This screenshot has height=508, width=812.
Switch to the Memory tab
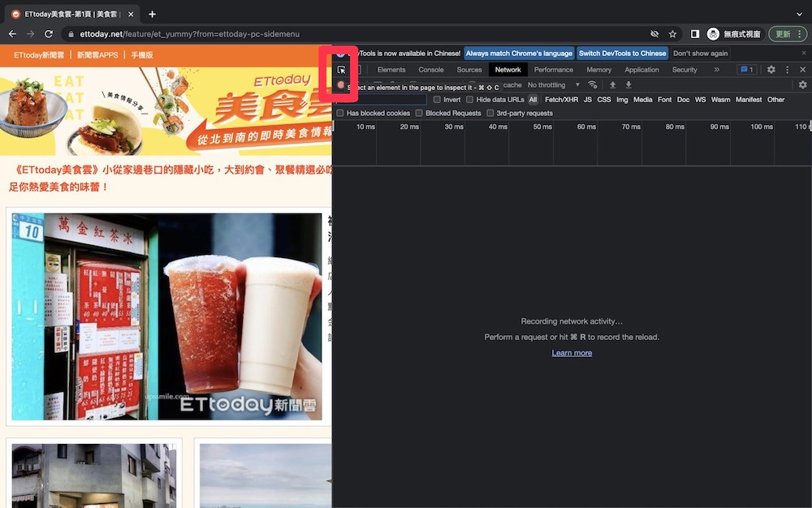pos(598,69)
